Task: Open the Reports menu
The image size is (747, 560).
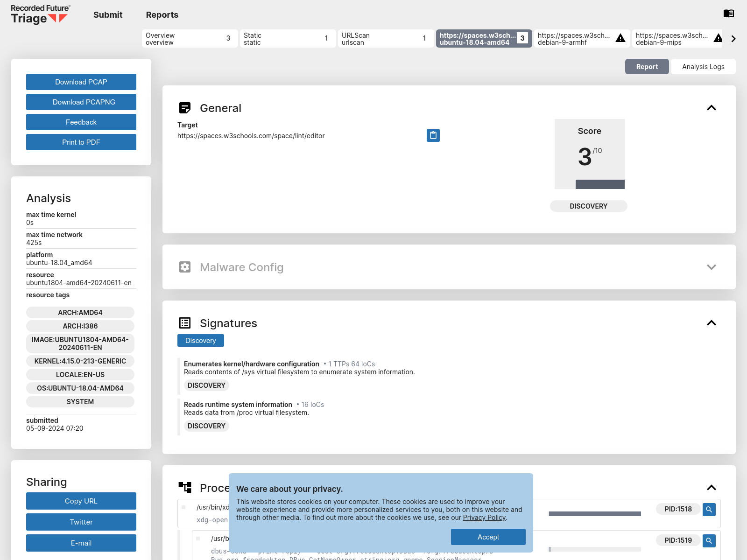Action: coord(162,14)
